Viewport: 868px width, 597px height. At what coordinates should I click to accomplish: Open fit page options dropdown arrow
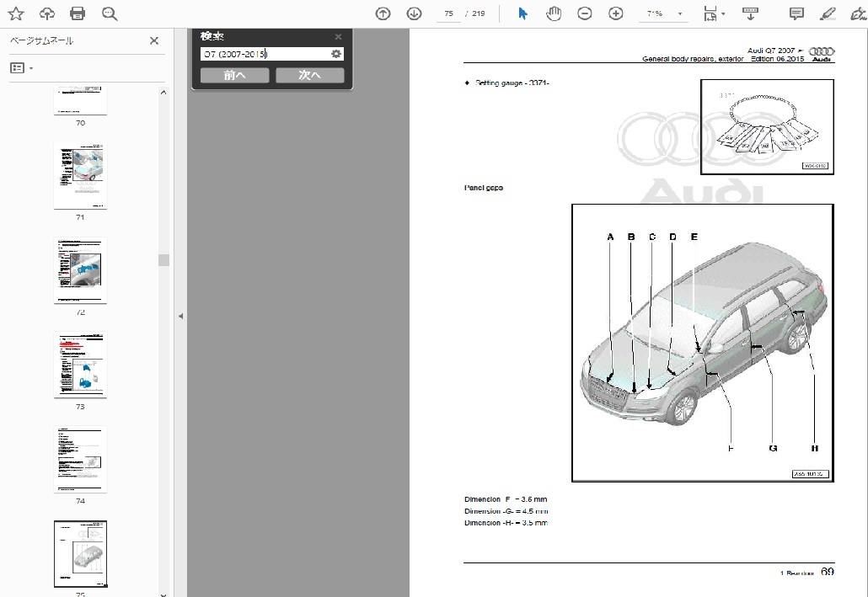coord(723,13)
